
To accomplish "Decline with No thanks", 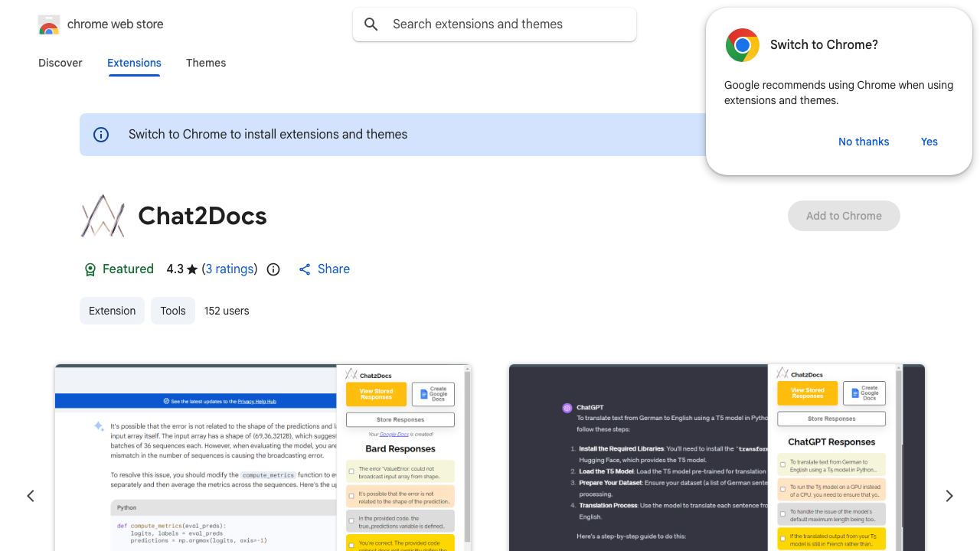I will click(x=864, y=142).
